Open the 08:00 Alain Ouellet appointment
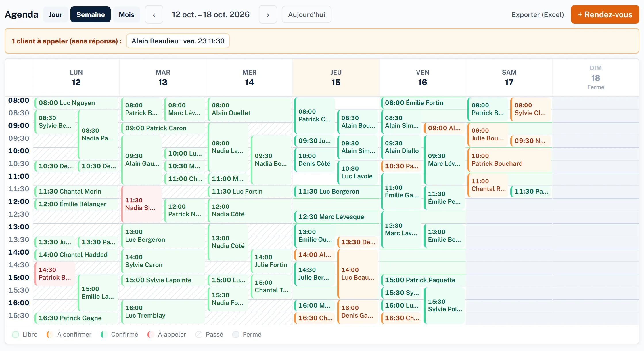 [249, 109]
